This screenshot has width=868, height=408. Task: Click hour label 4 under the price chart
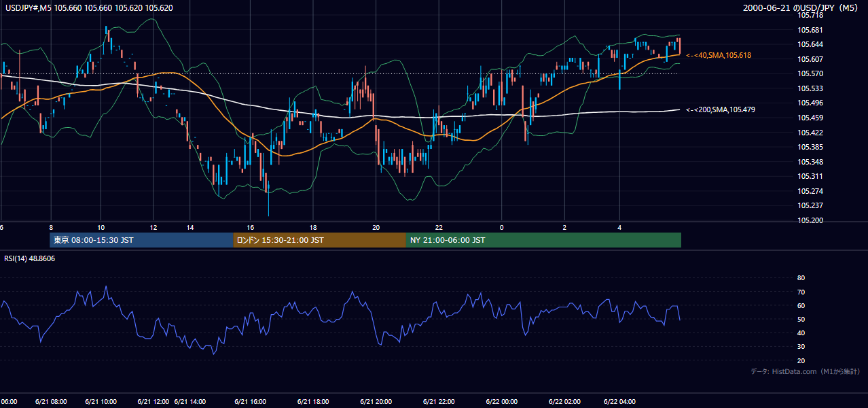pos(619,227)
